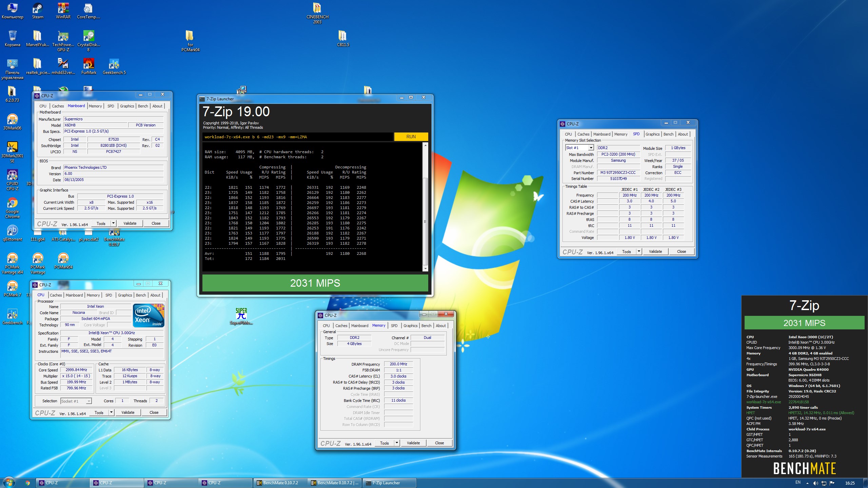Launch CPUID CPU-Z desktop shortcut

tap(13, 180)
